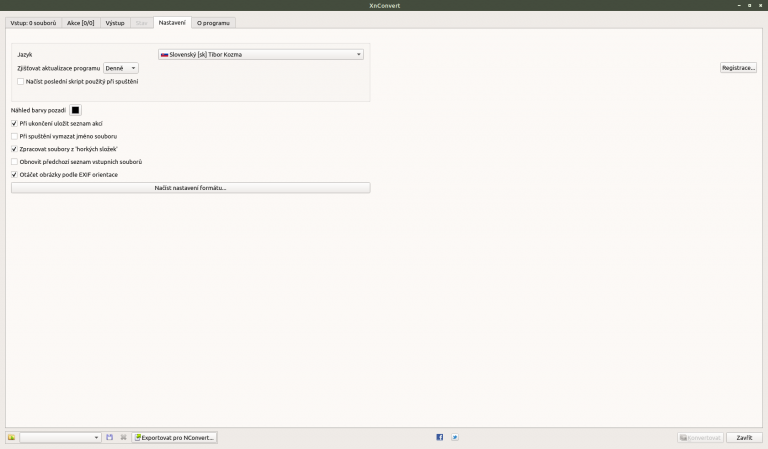
Task: Maximize the XnConvert window
Action: (749, 5)
